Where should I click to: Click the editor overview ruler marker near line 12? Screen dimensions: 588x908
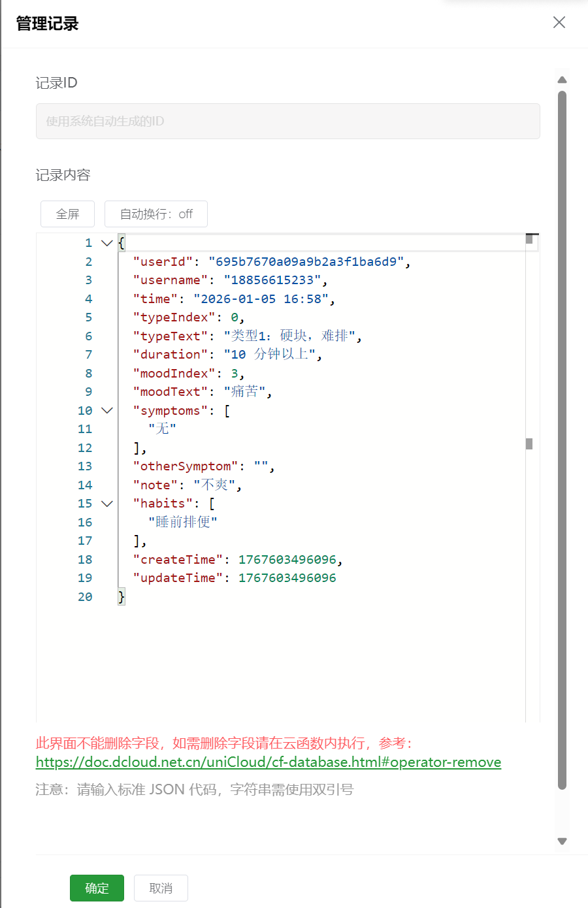(x=529, y=444)
